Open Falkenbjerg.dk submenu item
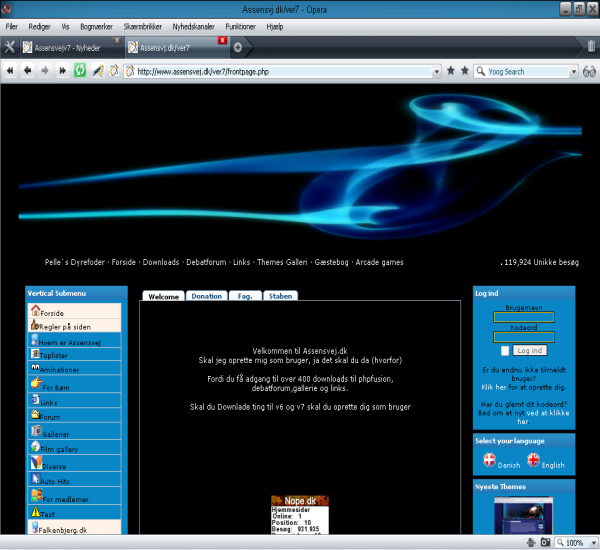Image resolution: width=600 pixels, height=550 pixels. click(x=75, y=527)
